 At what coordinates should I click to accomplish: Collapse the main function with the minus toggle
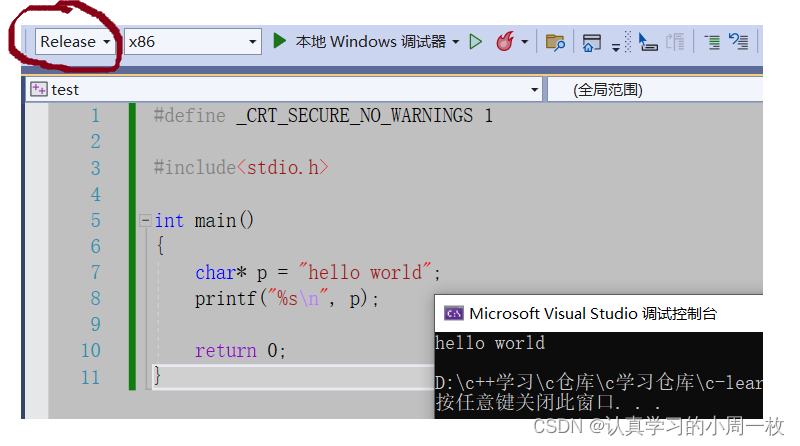[145, 220]
